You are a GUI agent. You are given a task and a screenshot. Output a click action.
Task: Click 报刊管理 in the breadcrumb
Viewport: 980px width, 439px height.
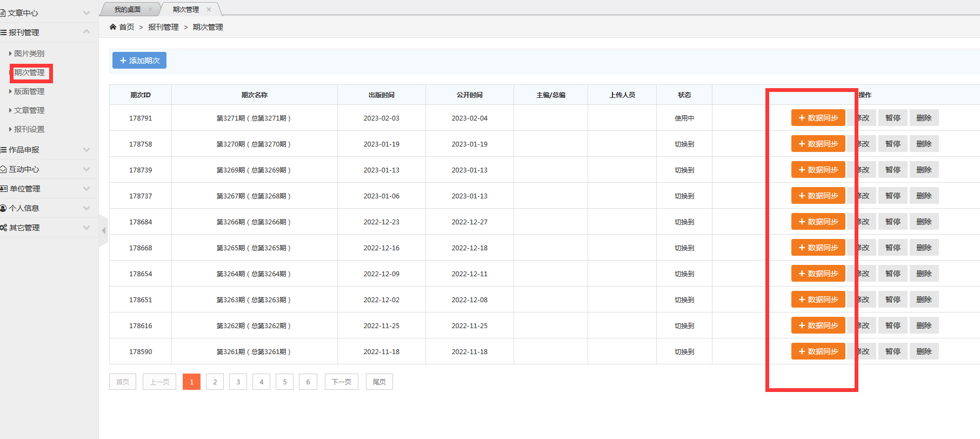(x=163, y=27)
